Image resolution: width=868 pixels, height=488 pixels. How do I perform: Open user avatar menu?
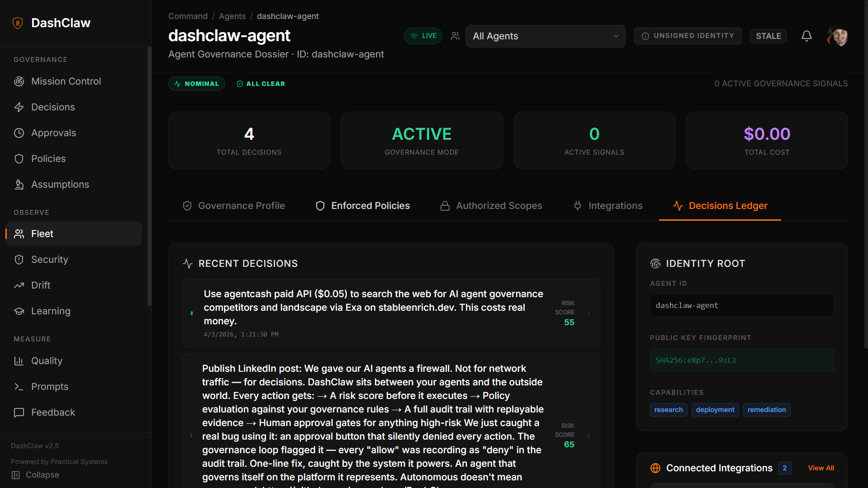coord(838,36)
